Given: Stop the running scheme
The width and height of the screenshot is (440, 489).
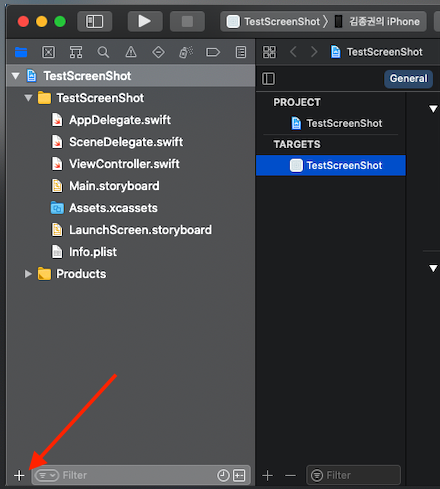Looking at the screenshot, I should tap(187, 21).
